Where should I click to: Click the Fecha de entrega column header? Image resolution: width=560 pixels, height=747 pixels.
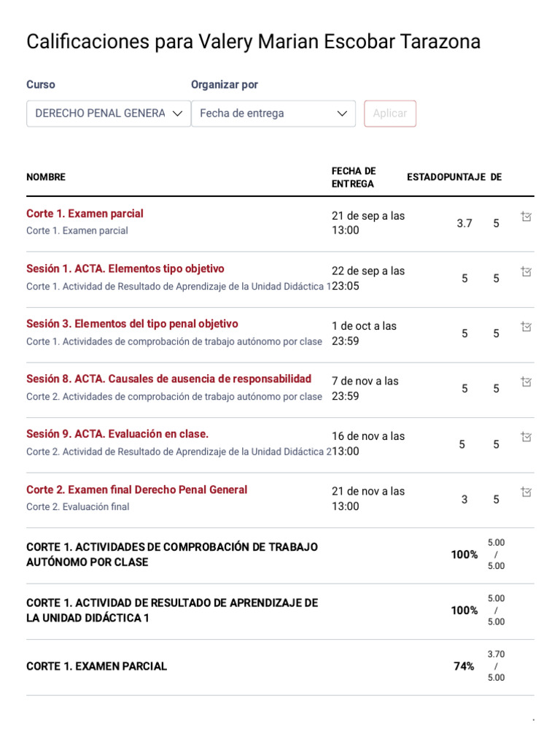pyautogui.click(x=354, y=177)
